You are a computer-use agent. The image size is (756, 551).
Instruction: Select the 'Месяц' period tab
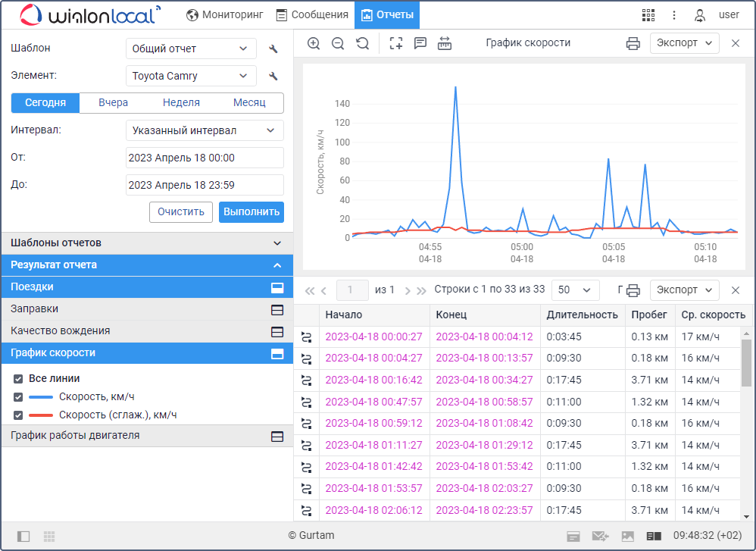point(249,103)
